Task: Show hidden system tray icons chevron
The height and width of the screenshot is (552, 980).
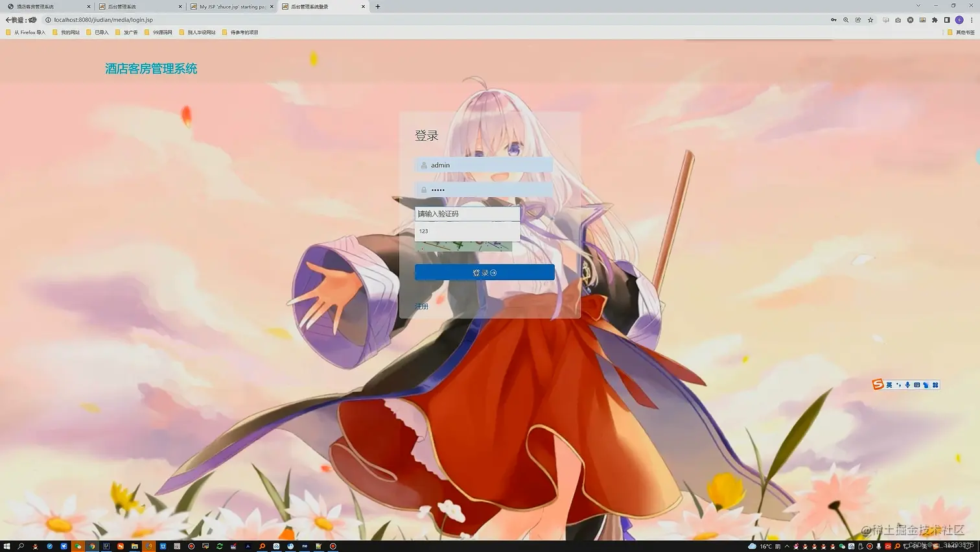Action: pos(787,546)
